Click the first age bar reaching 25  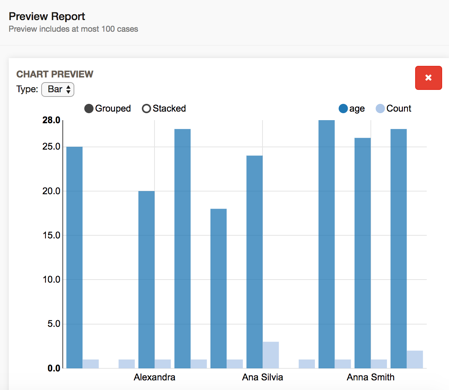(75, 257)
